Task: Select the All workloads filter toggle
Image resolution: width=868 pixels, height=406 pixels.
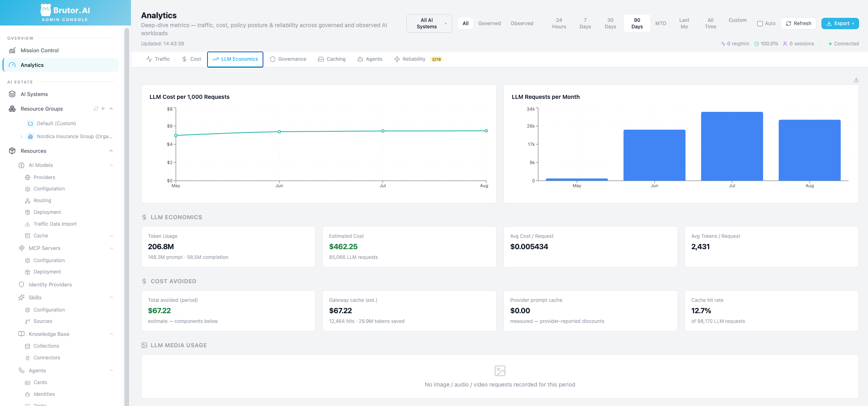Action: tap(466, 24)
